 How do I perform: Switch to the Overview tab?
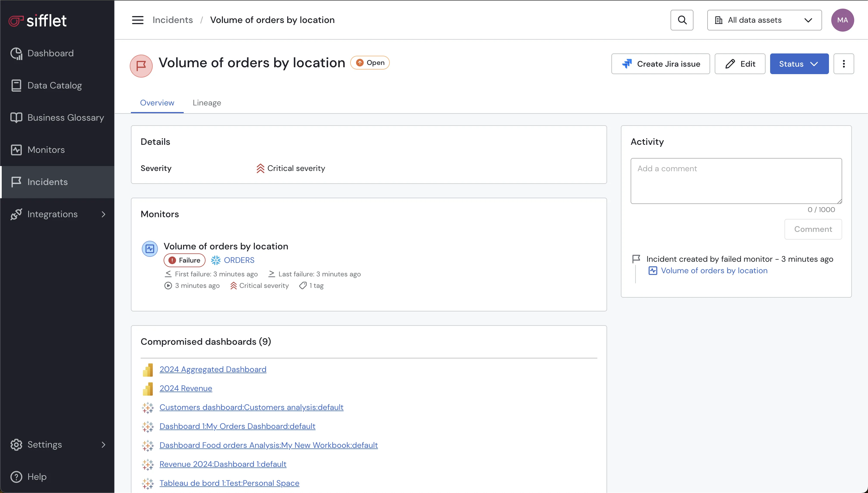coord(157,103)
